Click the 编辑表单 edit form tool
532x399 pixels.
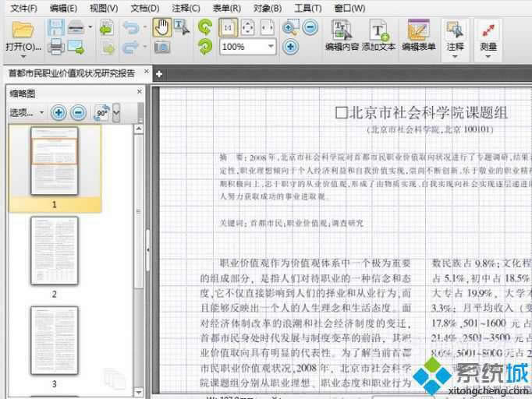419,35
